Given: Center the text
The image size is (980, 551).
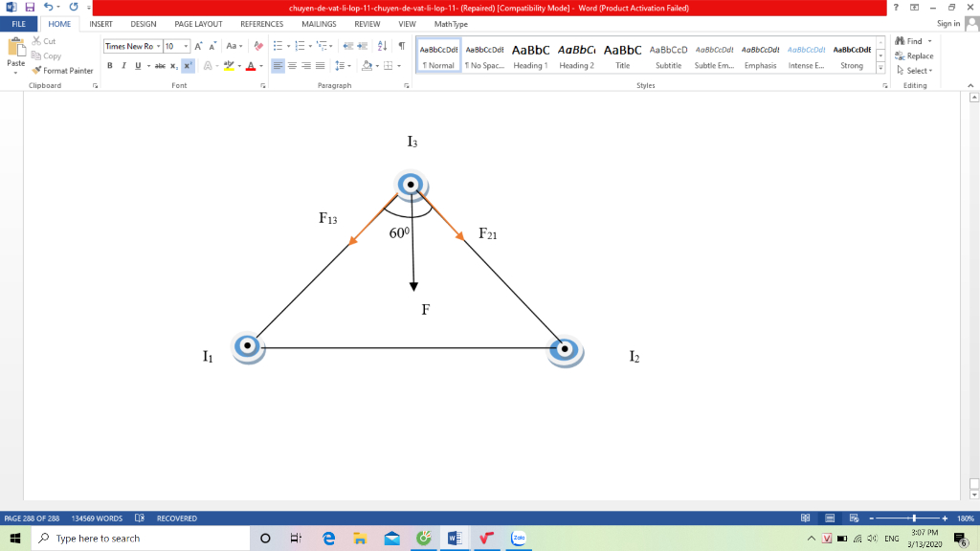Looking at the screenshot, I should [292, 66].
